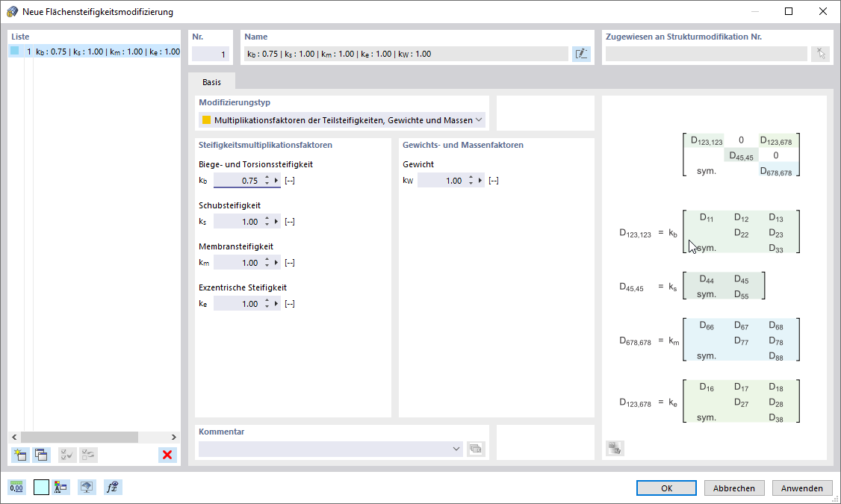Close the dialog window
Screen dimensions: 841x504
click(x=823, y=11)
